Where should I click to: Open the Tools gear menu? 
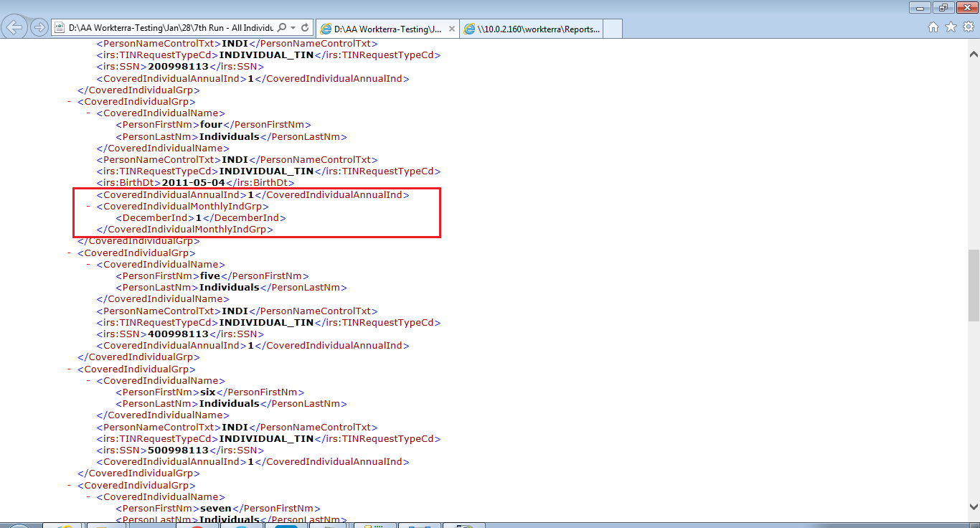click(968, 27)
